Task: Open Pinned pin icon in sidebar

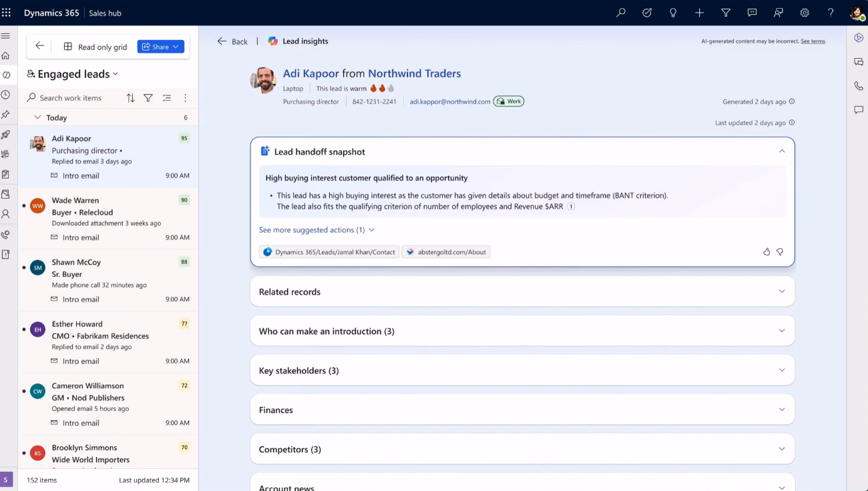Action: click(5, 115)
